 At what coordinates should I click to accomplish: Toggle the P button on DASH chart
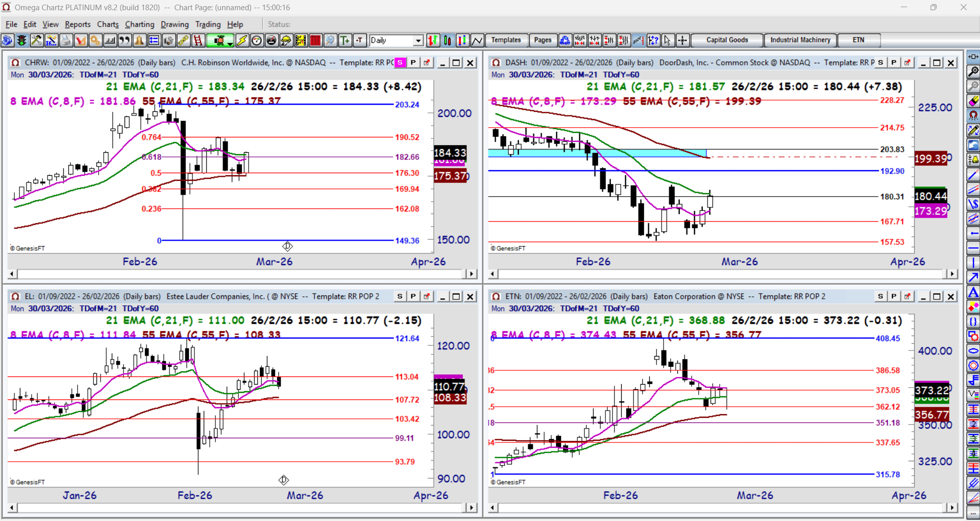(894, 62)
